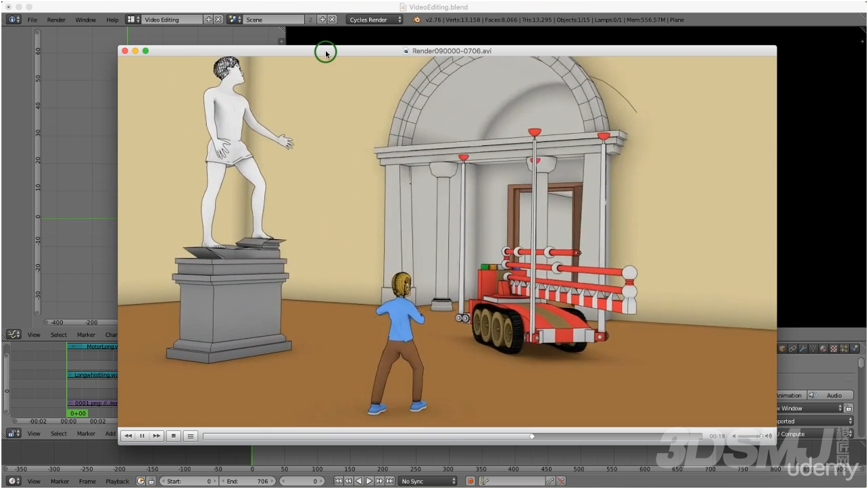868x489 pixels.
Task: Click the scene browse icon
Action: [235, 20]
